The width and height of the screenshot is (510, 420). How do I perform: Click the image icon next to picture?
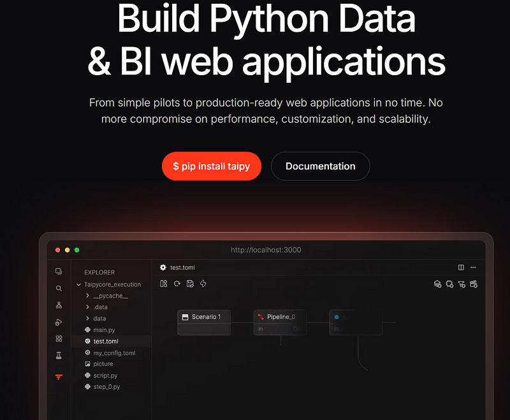pos(87,364)
